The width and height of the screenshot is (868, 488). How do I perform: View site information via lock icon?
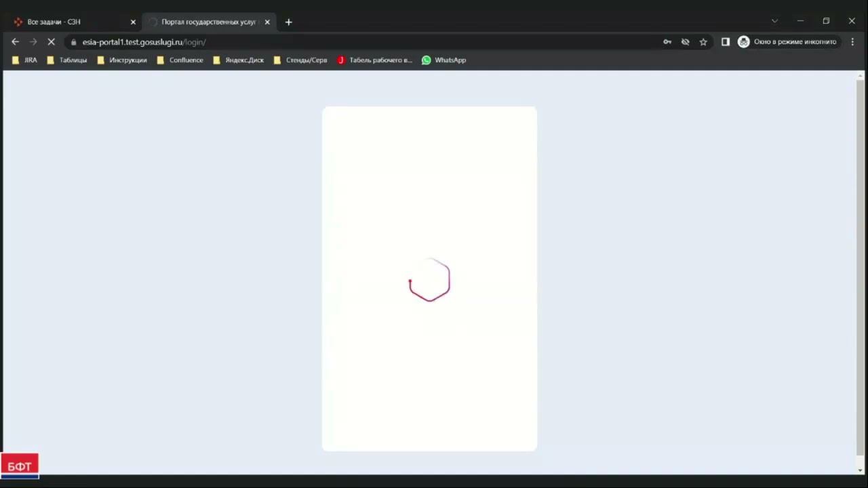pos(73,42)
